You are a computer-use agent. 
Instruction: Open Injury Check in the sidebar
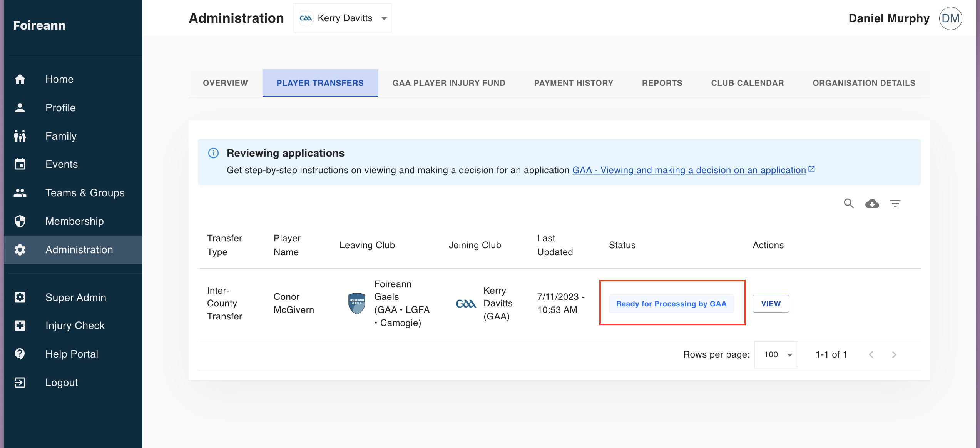pos(73,326)
